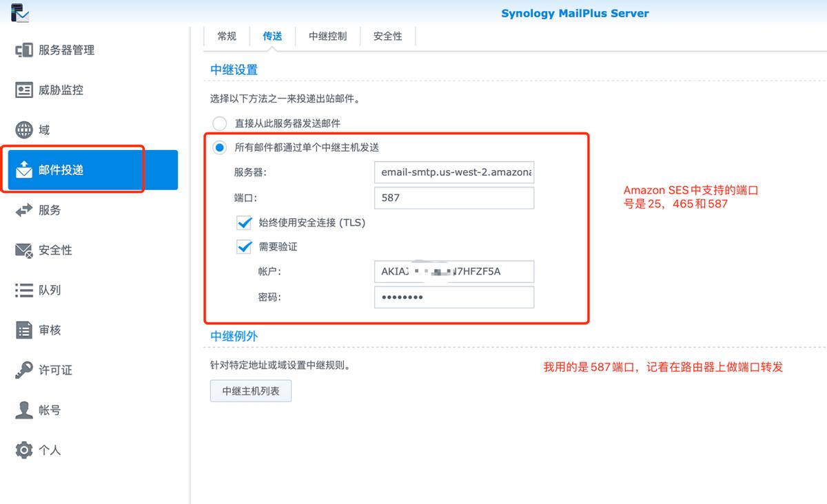Click the 中继例外 section heading
This screenshot has width=827, height=504.
point(234,336)
